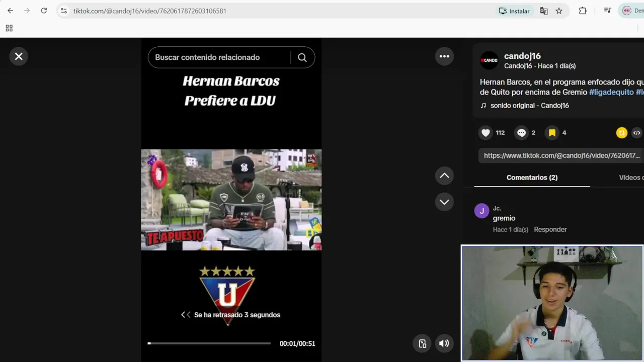
Task: Install the TikTok app via Instalar button
Action: (x=514, y=11)
